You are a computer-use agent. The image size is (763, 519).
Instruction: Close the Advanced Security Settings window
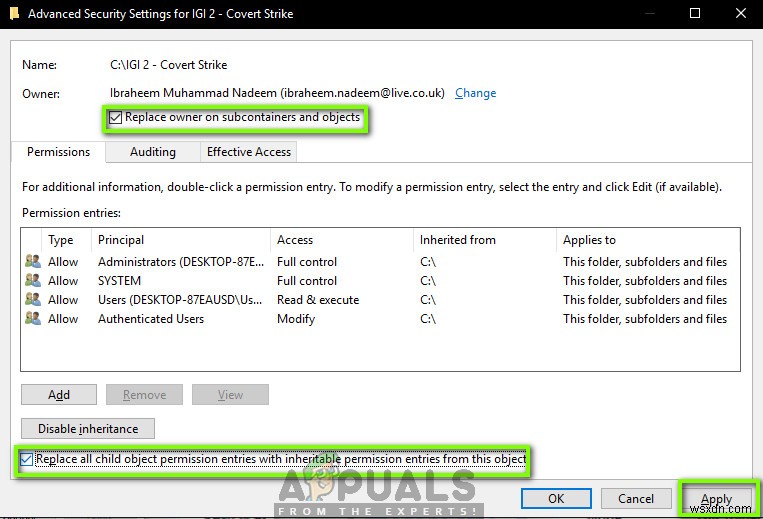coord(741,13)
